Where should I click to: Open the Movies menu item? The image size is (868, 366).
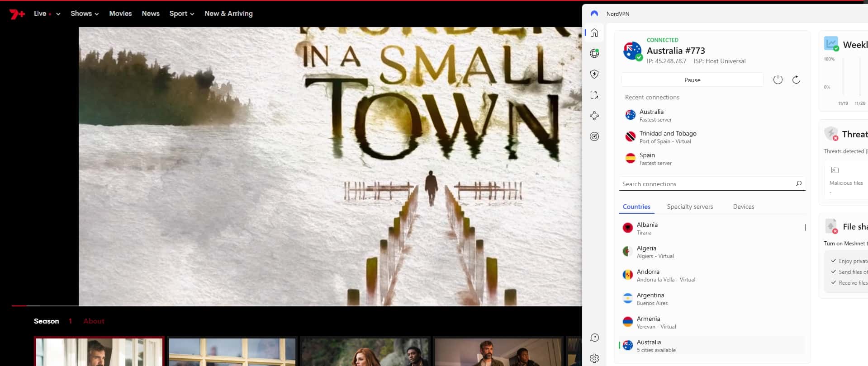[120, 14]
